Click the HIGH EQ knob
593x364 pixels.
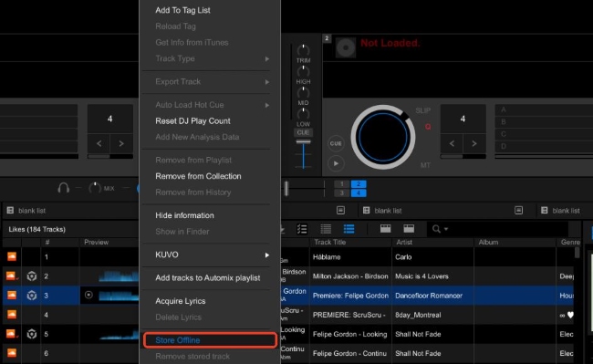point(303,71)
